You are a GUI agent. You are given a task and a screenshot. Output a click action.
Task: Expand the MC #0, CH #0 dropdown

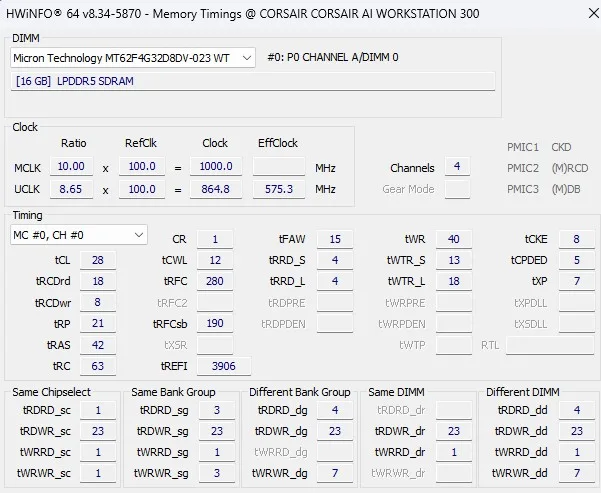pos(78,235)
